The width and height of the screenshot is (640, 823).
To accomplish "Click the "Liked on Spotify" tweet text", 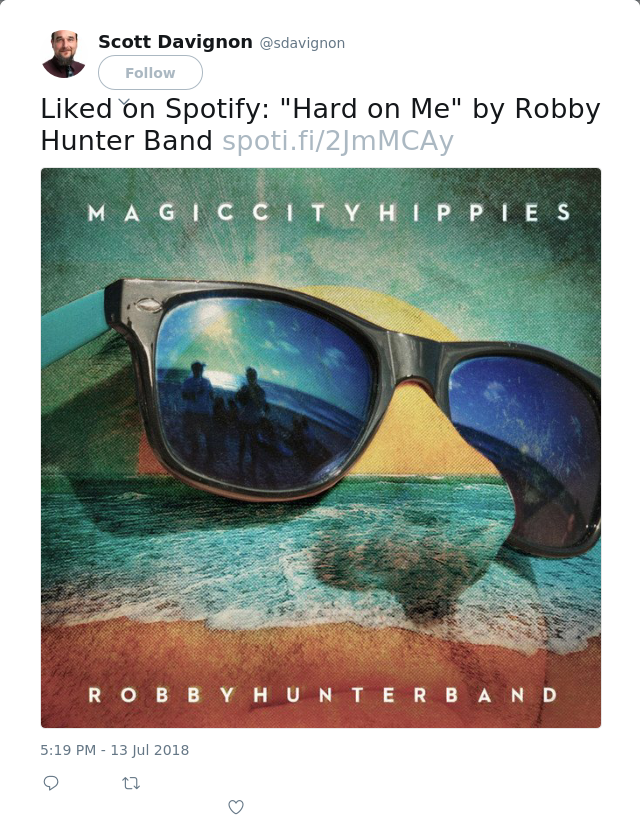I will point(155,109).
